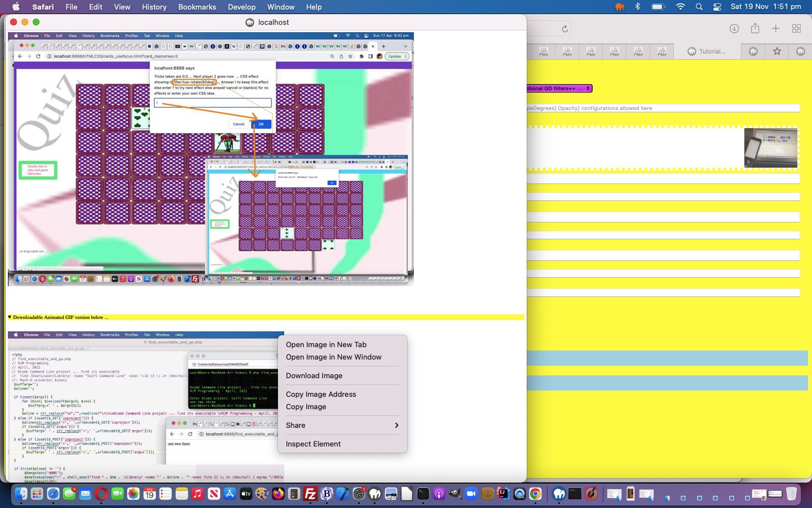Click the Share icon in Safari's toolbar

(755, 29)
